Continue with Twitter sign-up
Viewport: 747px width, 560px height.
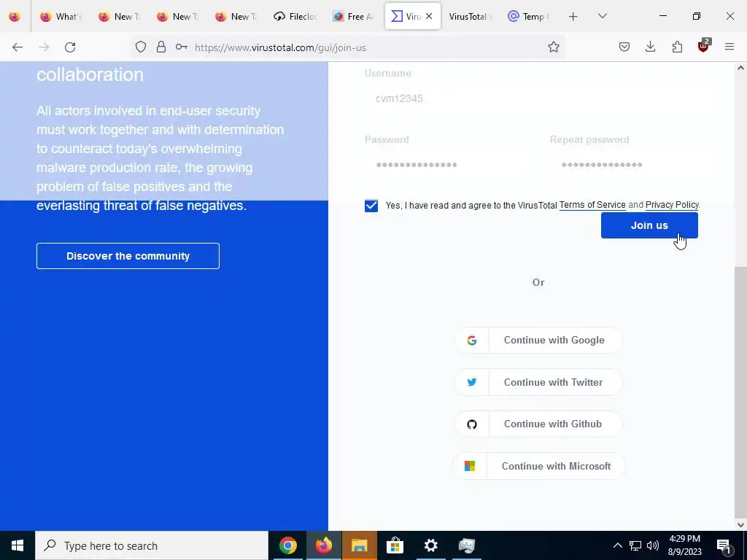pyautogui.click(x=538, y=382)
